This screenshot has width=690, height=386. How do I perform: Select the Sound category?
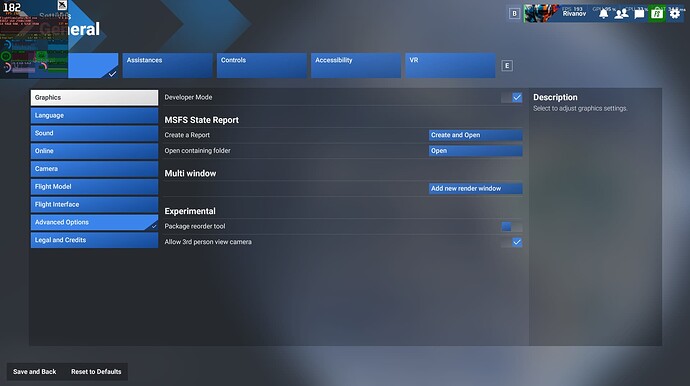94,133
